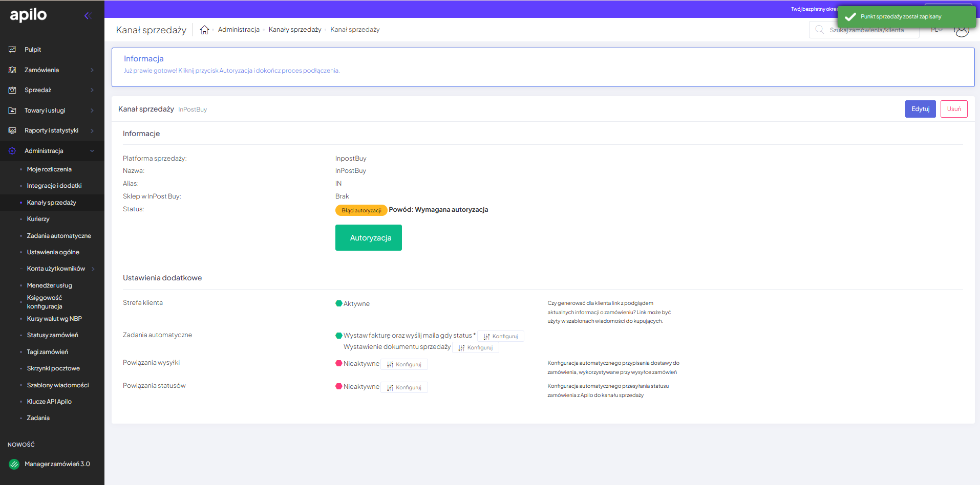
Task: Click the Pulpit dashboard icon
Action: (12, 50)
